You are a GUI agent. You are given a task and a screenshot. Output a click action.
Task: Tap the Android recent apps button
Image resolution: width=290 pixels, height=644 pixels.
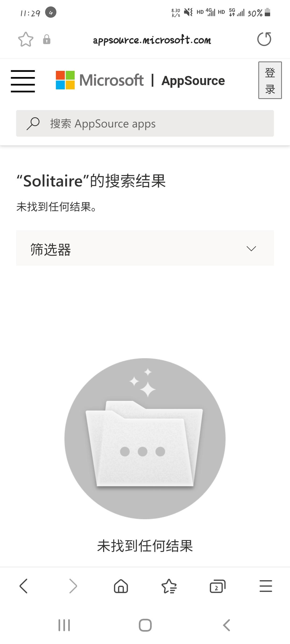click(64, 625)
